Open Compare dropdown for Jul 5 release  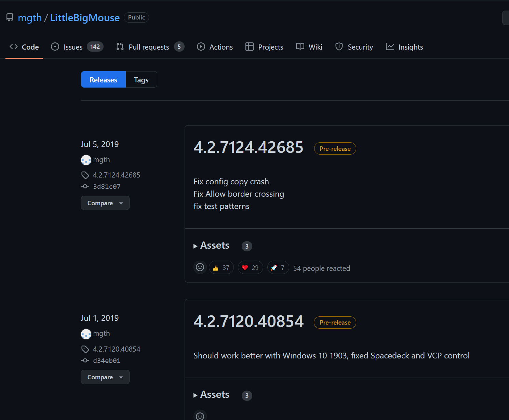105,203
